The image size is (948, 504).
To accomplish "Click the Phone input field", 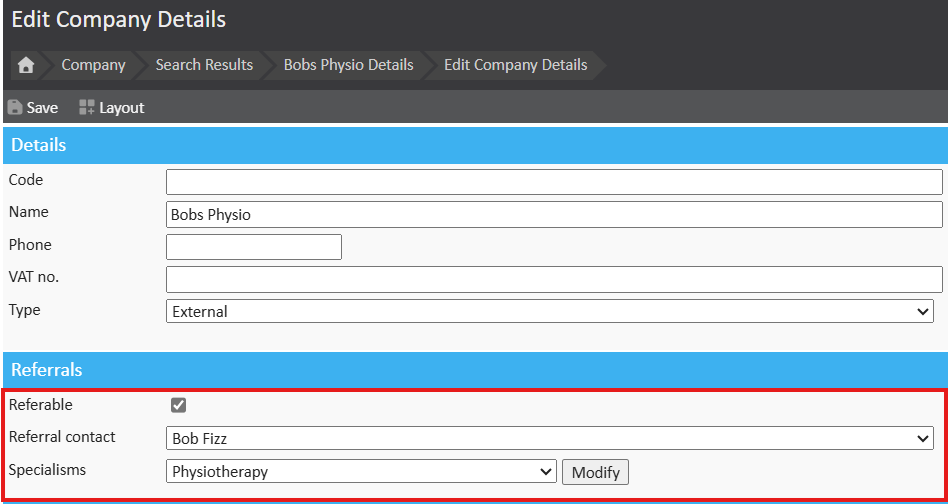I will pos(254,247).
